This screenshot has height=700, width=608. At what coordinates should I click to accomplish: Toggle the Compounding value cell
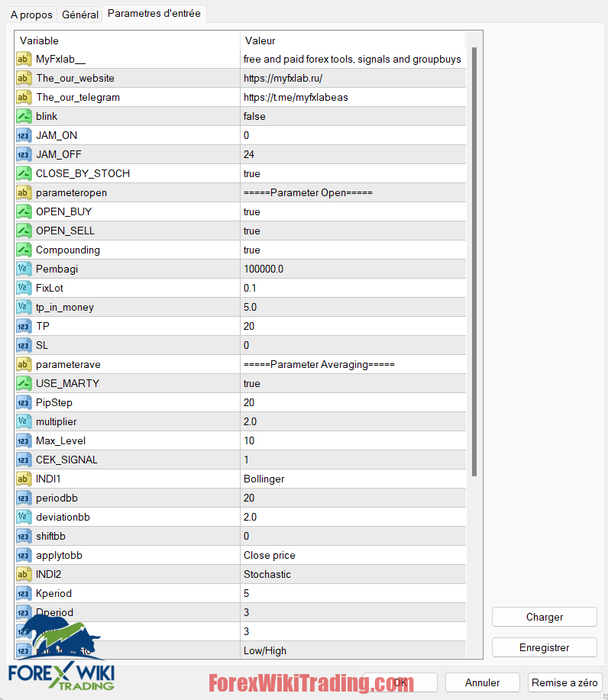pos(351,250)
